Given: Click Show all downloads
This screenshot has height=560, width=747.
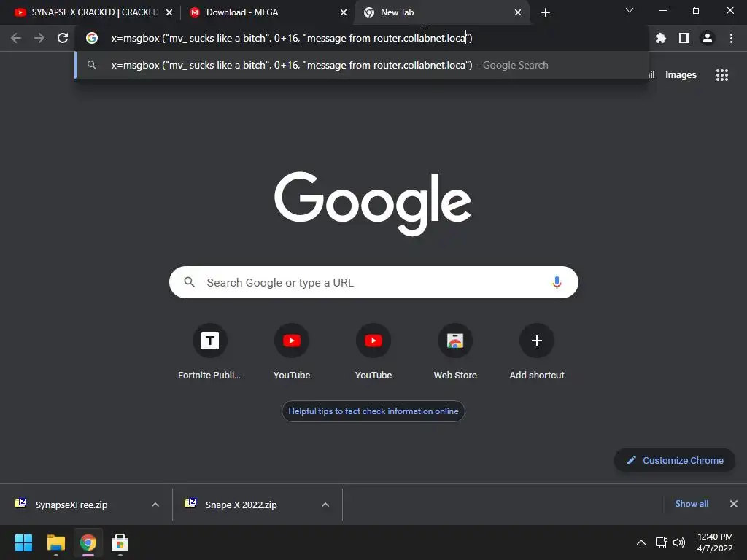Looking at the screenshot, I should click(x=692, y=504).
